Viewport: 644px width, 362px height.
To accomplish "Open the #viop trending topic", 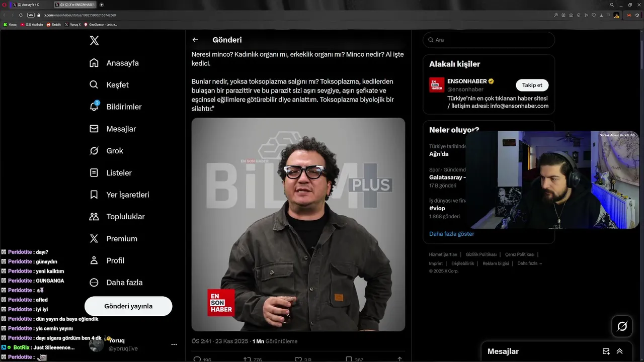I will click(x=437, y=208).
